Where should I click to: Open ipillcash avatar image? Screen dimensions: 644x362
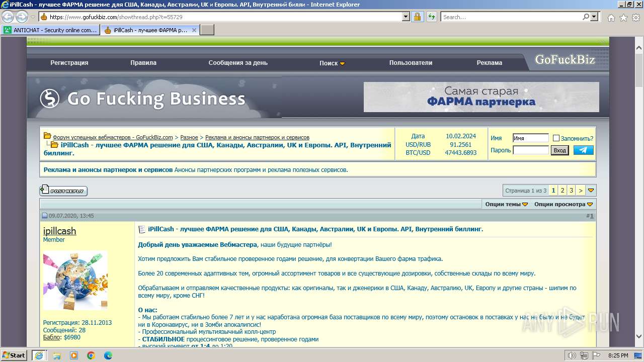click(75, 281)
